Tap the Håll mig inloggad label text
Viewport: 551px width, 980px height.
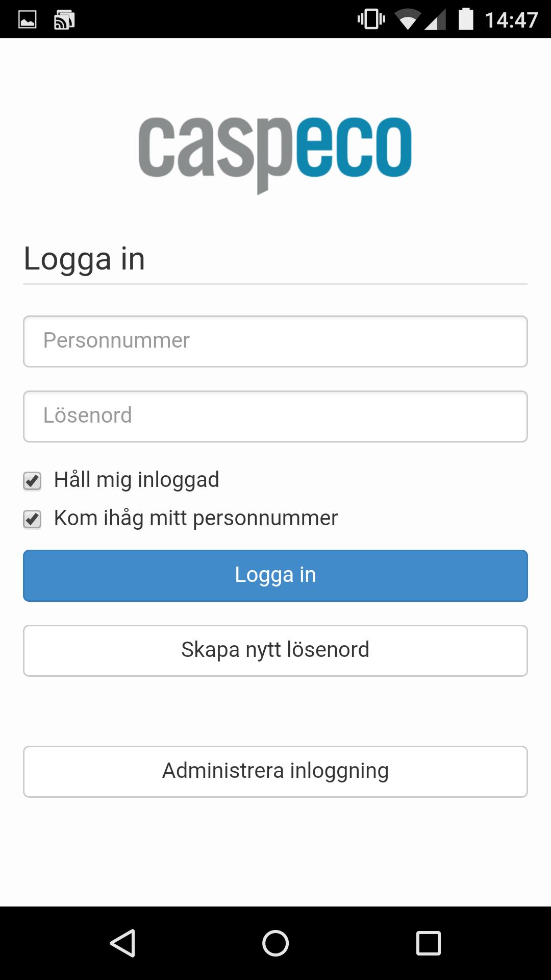pos(137,480)
